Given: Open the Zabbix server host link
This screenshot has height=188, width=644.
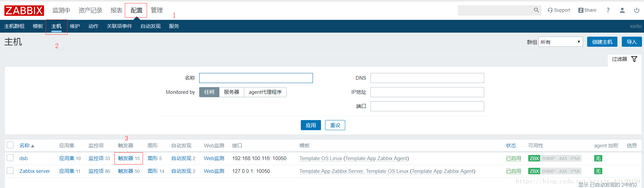Looking at the screenshot, I should (35, 171).
